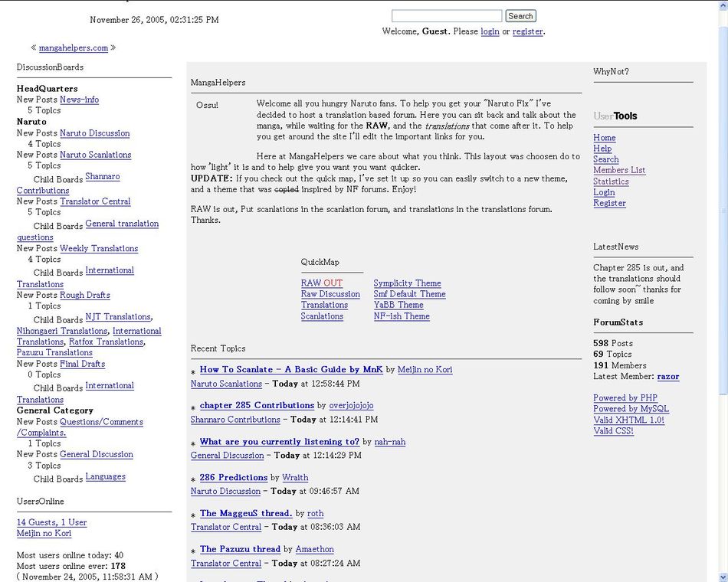Open Rough Drafts board

(85, 295)
